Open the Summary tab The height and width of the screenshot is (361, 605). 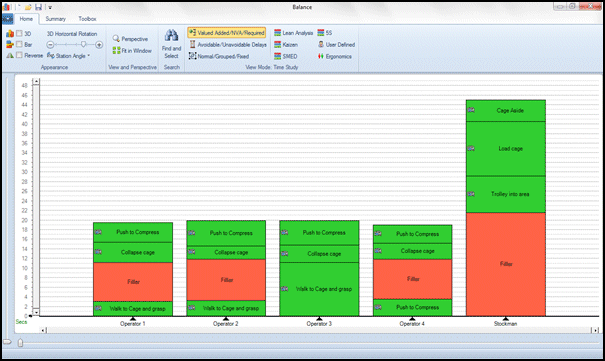tap(56, 19)
